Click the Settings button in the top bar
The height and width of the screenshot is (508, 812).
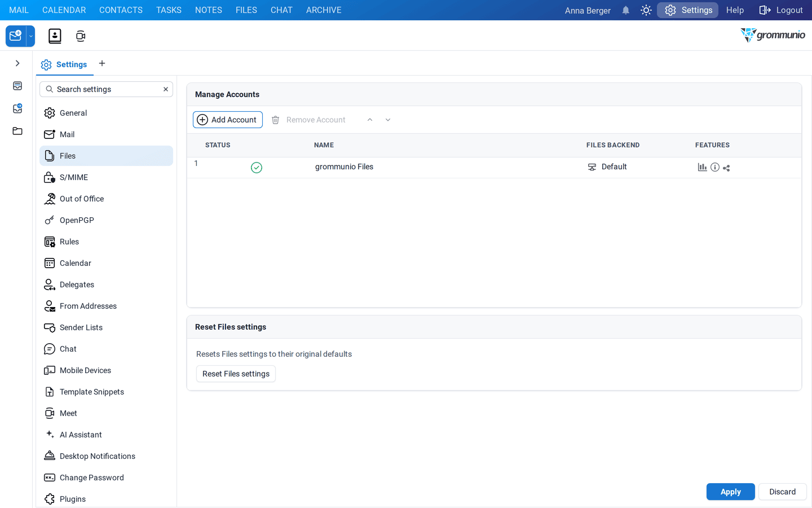click(x=688, y=10)
